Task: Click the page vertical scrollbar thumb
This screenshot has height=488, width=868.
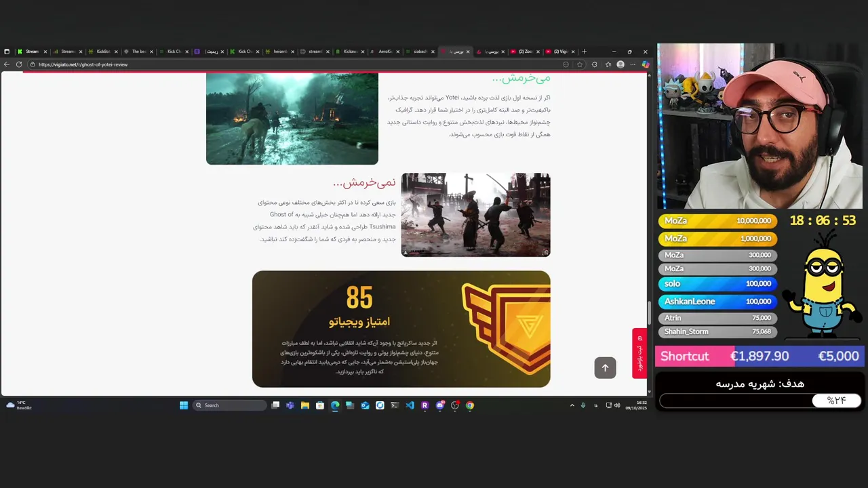Action: pos(649,312)
